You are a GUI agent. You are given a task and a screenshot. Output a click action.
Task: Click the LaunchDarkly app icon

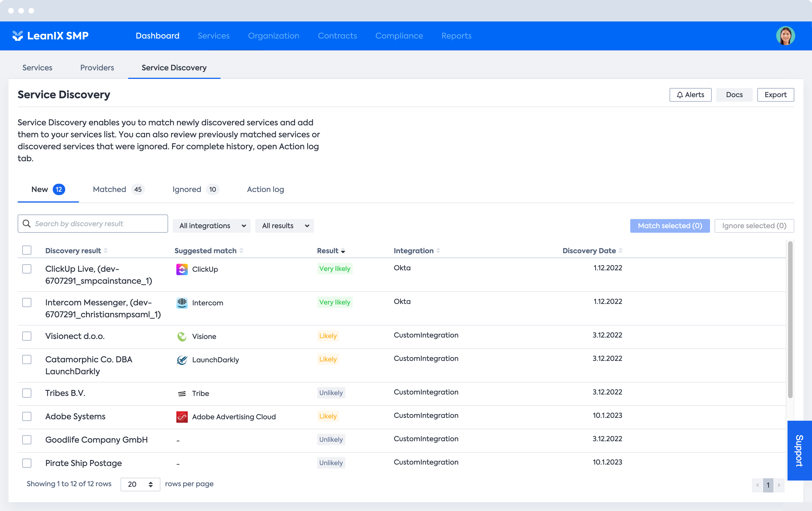pos(182,360)
